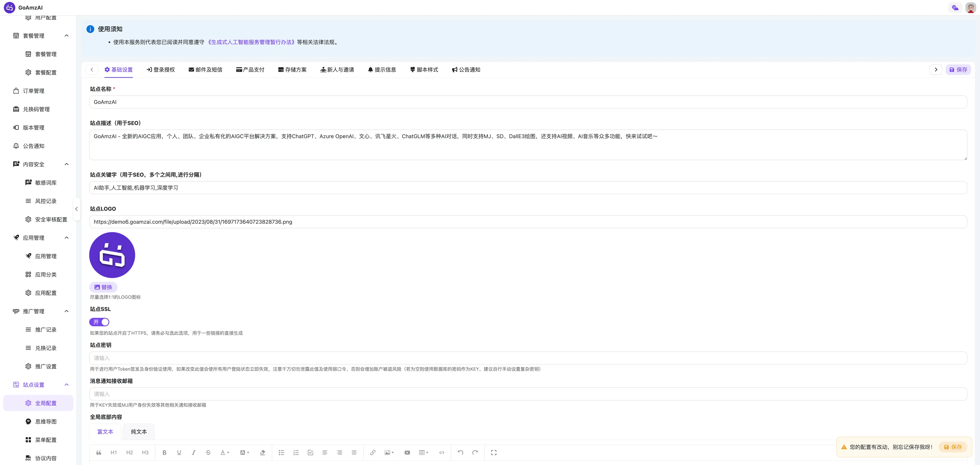Click the 替换 logo replace button
This screenshot has height=465, width=980.
(103, 287)
